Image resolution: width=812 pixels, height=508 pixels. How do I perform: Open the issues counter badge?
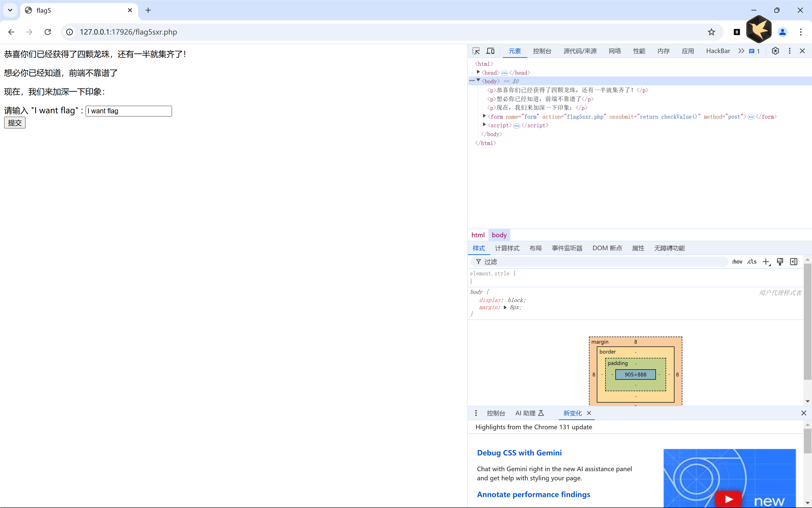755,51
